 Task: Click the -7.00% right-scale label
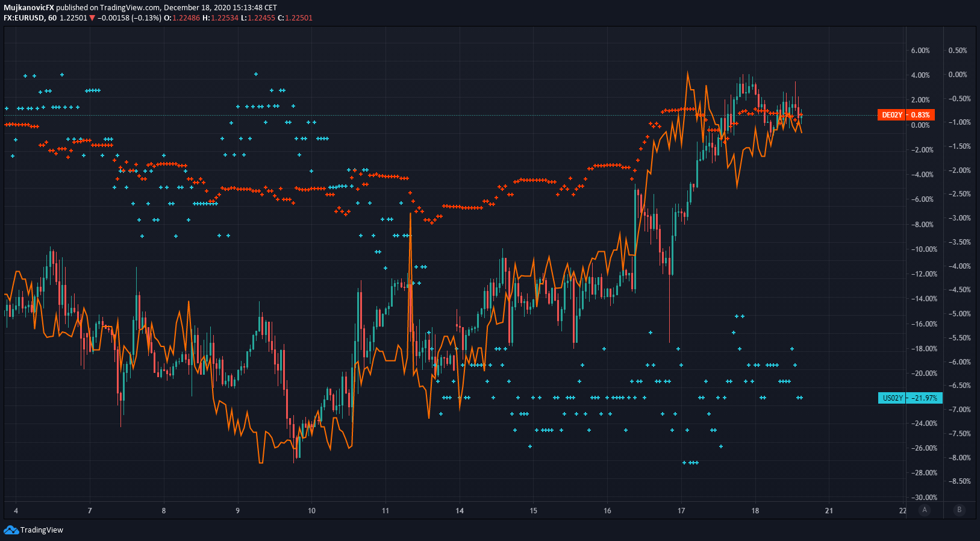[x=959, y=410]
